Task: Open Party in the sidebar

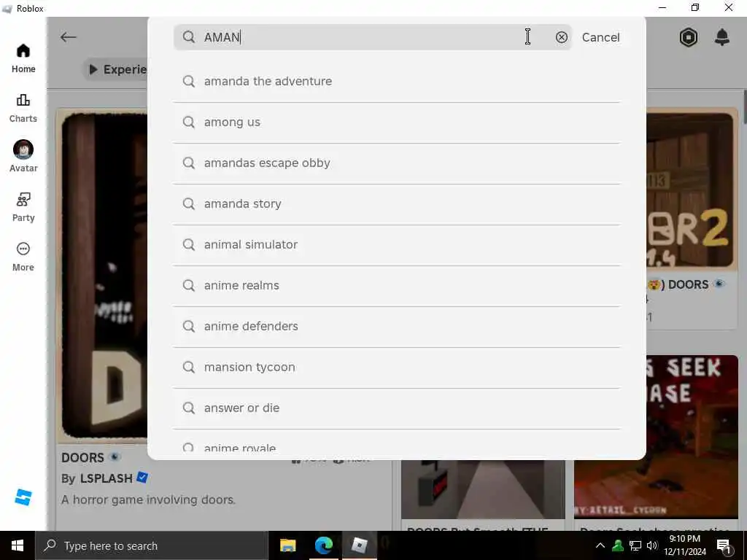Action: (x=23, y=207)
